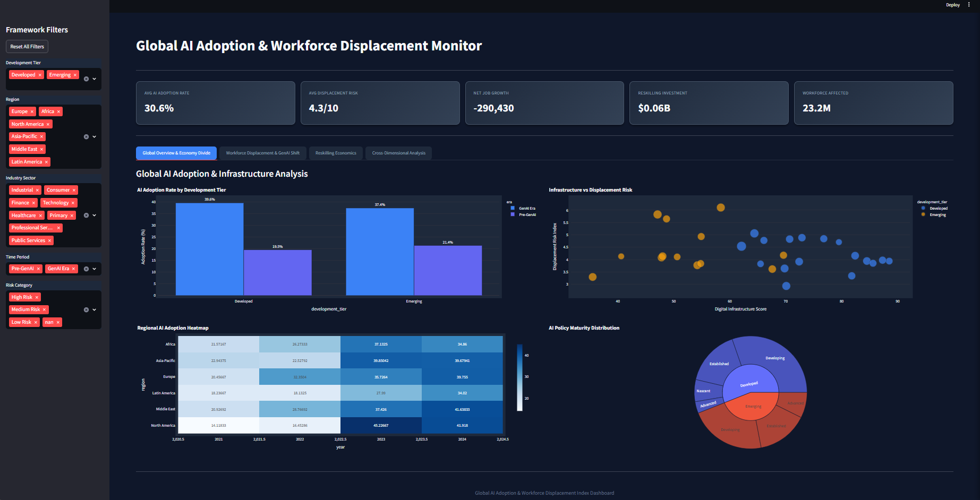Viewport: 980px width, 500px height.
Task: Remove the Medium Risk category tag
Action: (44, 309)
